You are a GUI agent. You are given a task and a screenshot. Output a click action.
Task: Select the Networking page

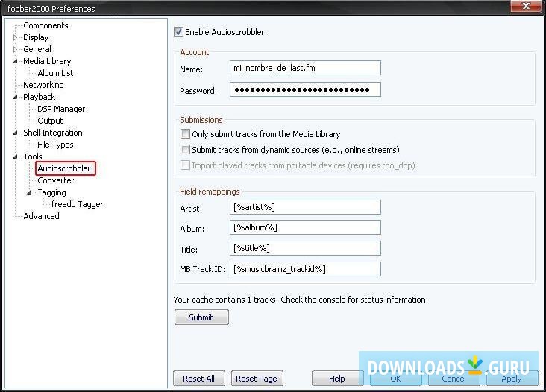tap(43, 85)
